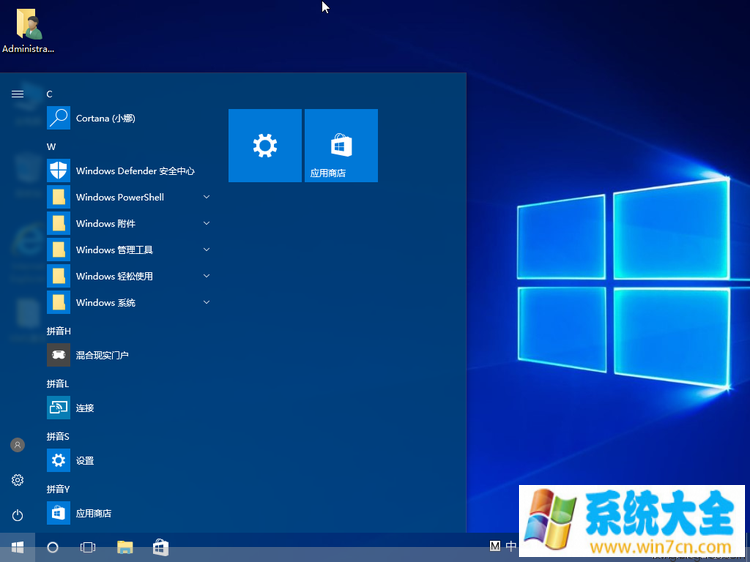Click the 拼音L group header
Screen dimensions: 750x562
coord(57,384)
